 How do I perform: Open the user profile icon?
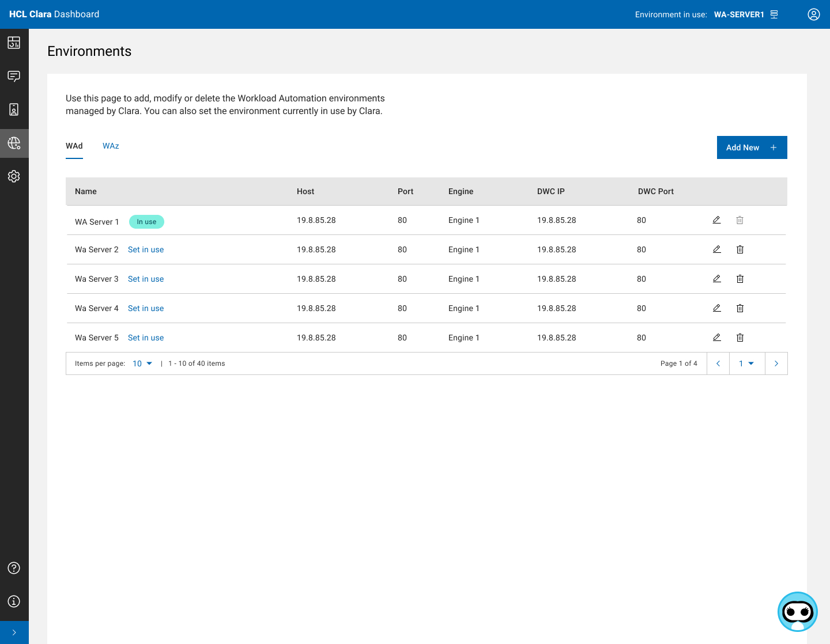click(x=813, y=14)
